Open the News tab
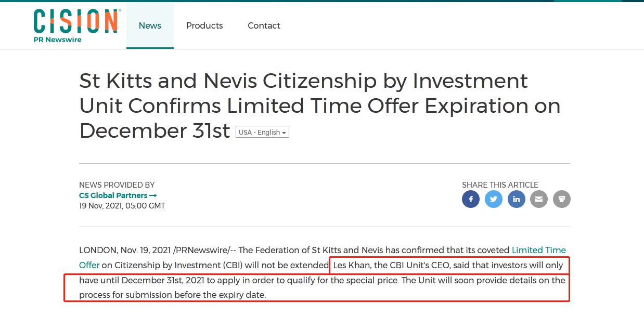This screenshot has height=315, width=644. point(150,25)
